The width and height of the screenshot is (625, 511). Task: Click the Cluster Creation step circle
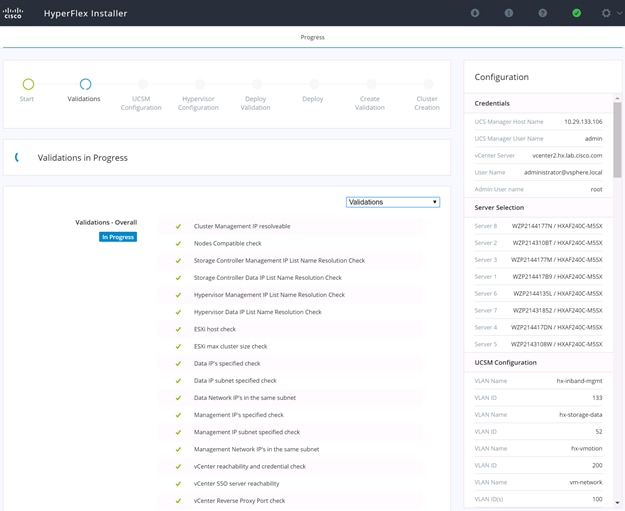click(x=428, y=84)
